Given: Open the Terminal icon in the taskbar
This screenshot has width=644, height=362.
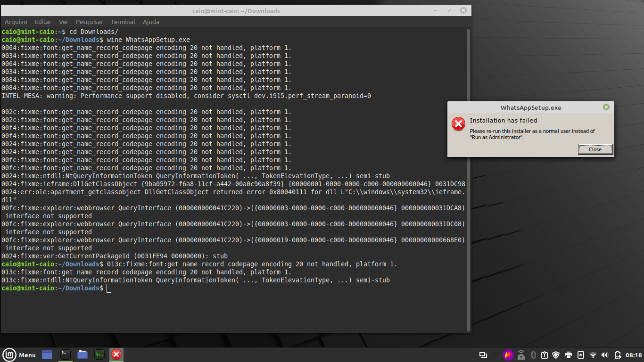Looking at the screenshot, I should (x=65, y=354).
